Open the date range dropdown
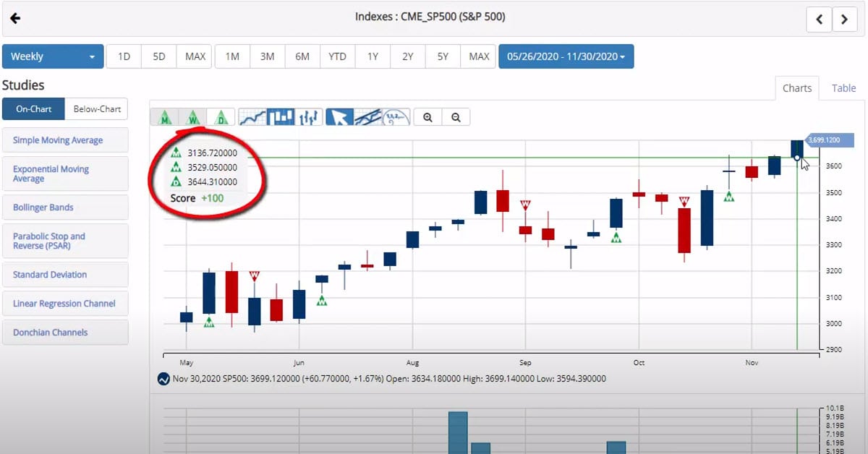This screenshot has width=868, height=454. (x=566, y=56)
